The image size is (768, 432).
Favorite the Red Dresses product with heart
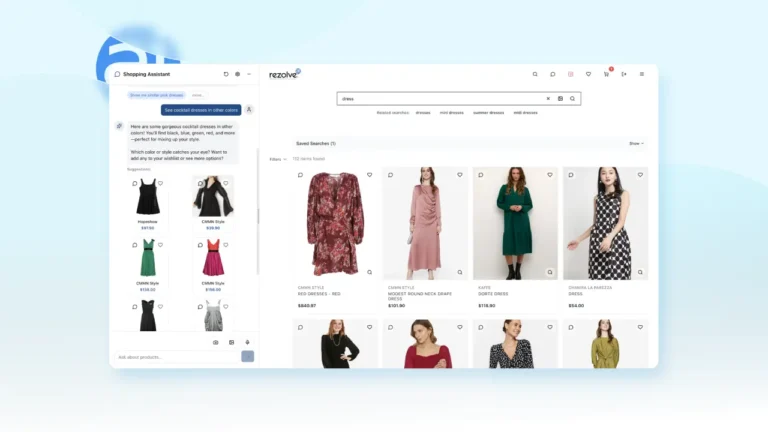click(x=369, y=175)
